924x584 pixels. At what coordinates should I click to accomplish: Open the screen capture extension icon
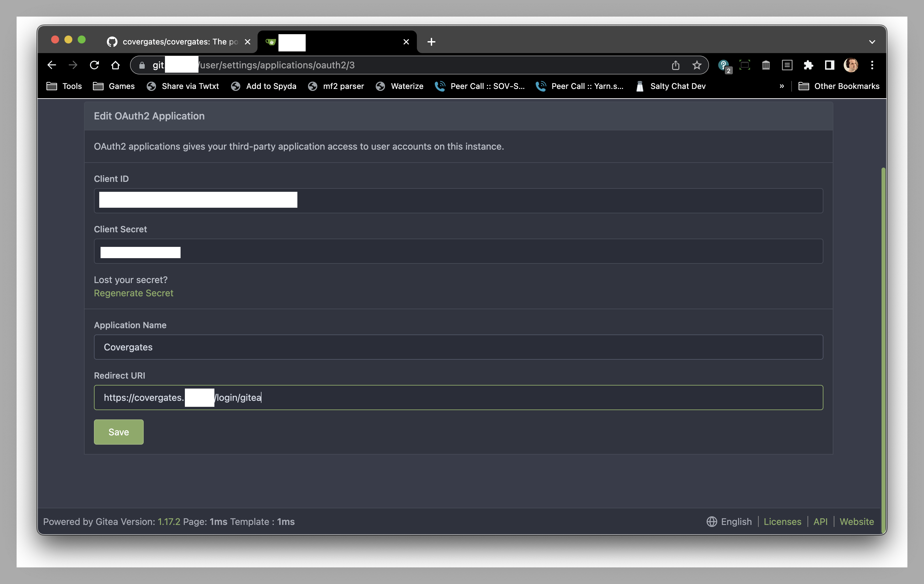[745, 65]
